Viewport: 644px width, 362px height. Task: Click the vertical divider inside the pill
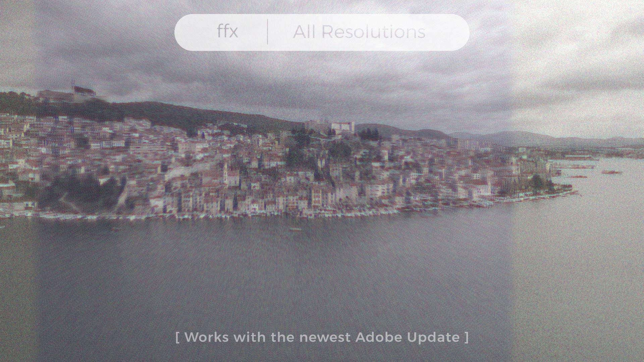coord(267,32)
